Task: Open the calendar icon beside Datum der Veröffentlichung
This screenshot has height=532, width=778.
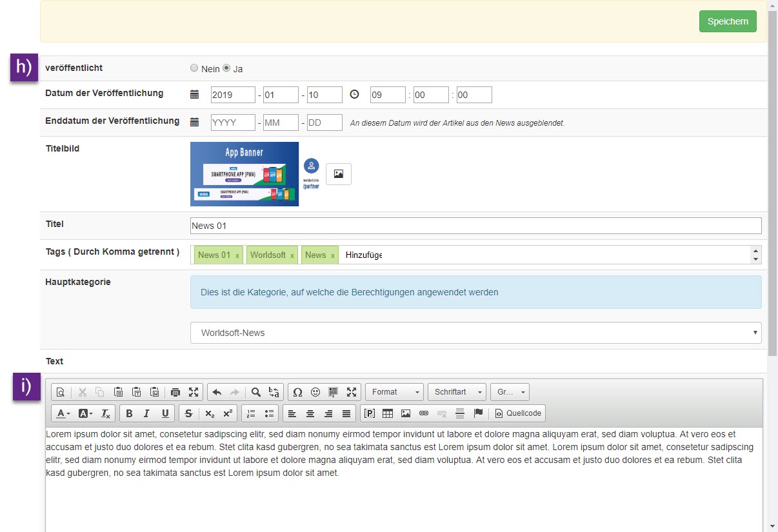Action: click(195, 95)
